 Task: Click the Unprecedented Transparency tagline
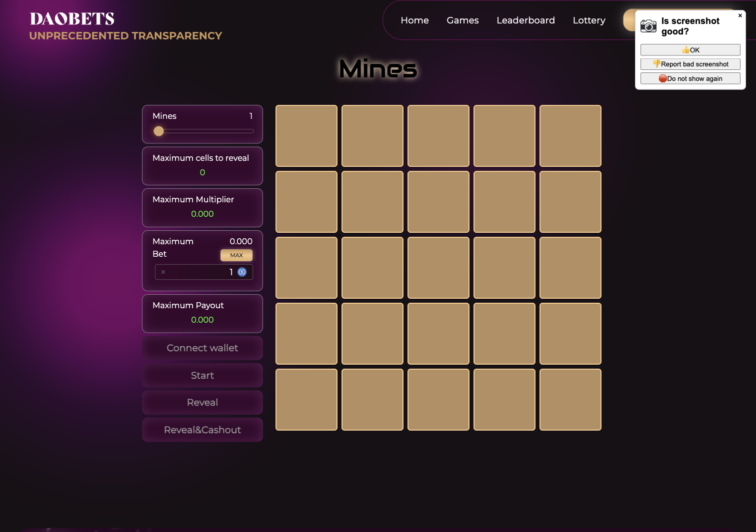(125, 36)
